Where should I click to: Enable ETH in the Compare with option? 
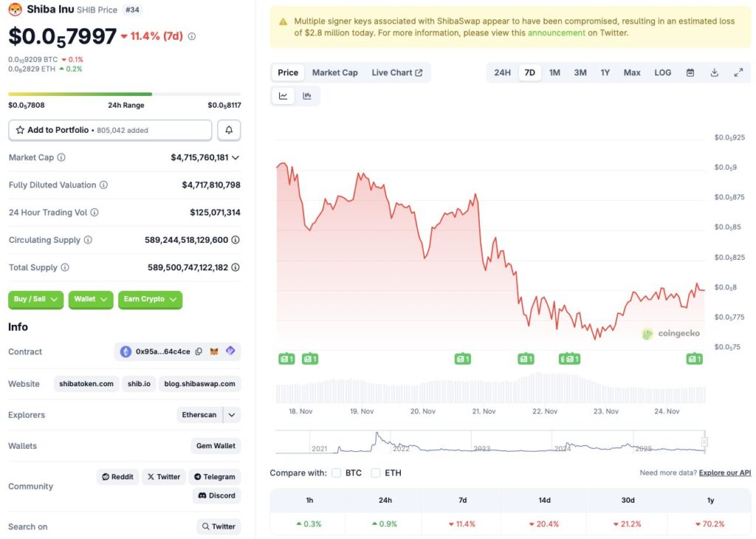376,473
